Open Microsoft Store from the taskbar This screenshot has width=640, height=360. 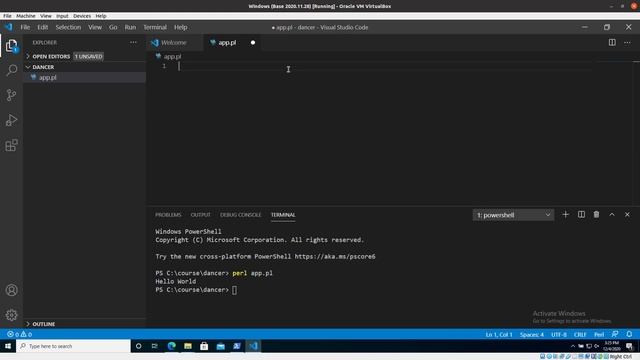point(204,346)
